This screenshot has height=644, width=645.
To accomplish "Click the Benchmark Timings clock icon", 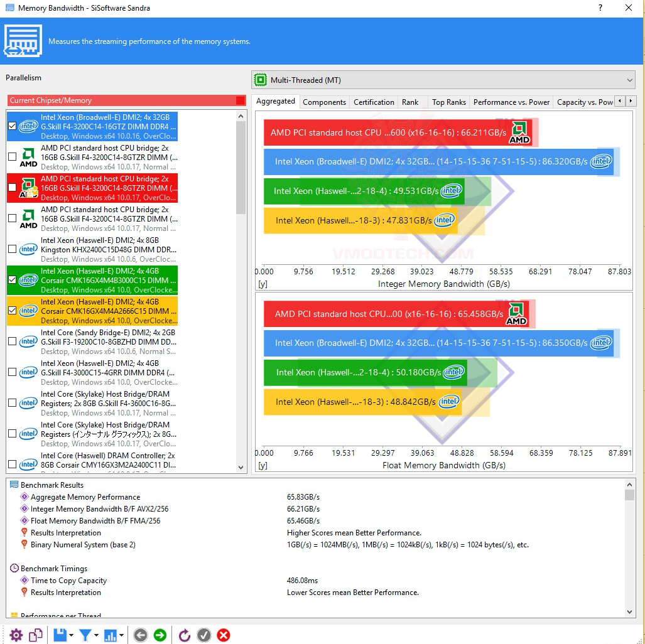I will (x=14, y=568).
